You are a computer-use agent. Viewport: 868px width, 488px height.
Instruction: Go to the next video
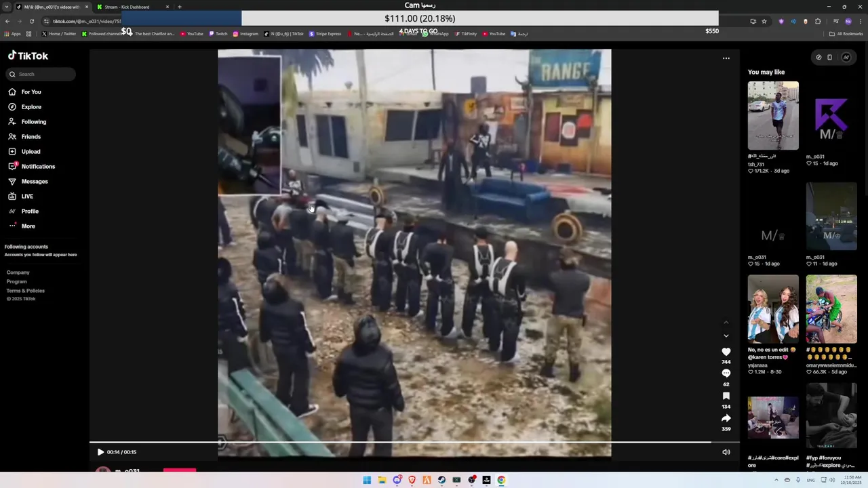726,335
